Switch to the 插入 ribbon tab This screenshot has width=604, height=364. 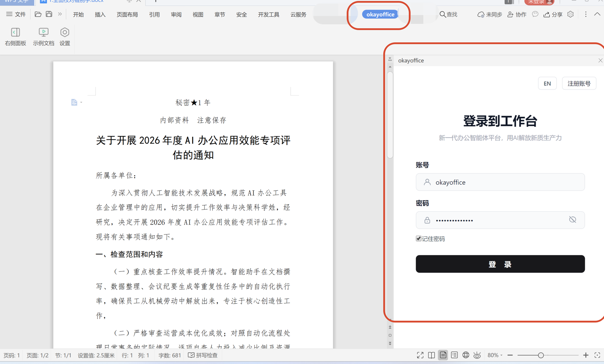pyautogui.click(x=100, y=14)
